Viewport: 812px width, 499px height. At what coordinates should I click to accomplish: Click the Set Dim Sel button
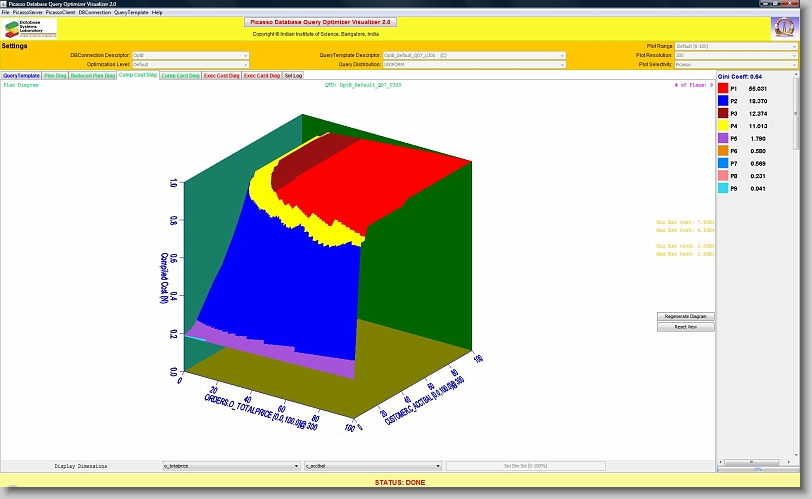tap(525, 466)
